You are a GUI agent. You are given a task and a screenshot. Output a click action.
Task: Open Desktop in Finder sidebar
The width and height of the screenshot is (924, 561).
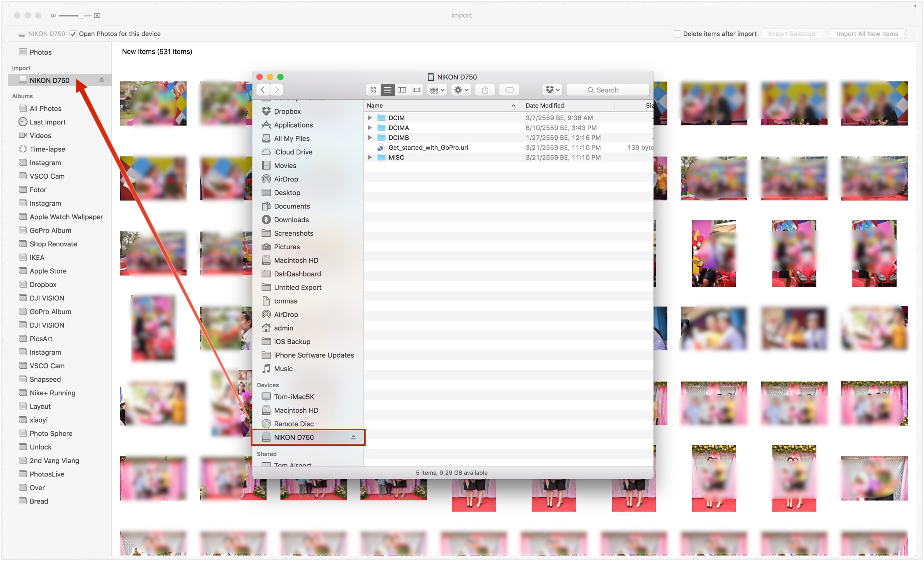287,192
